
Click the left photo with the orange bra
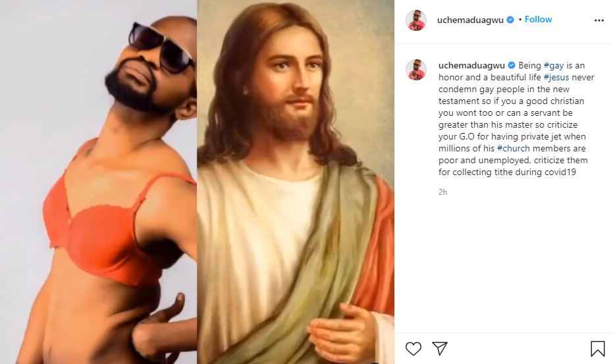pyautogui.click(x=99, y=217)
